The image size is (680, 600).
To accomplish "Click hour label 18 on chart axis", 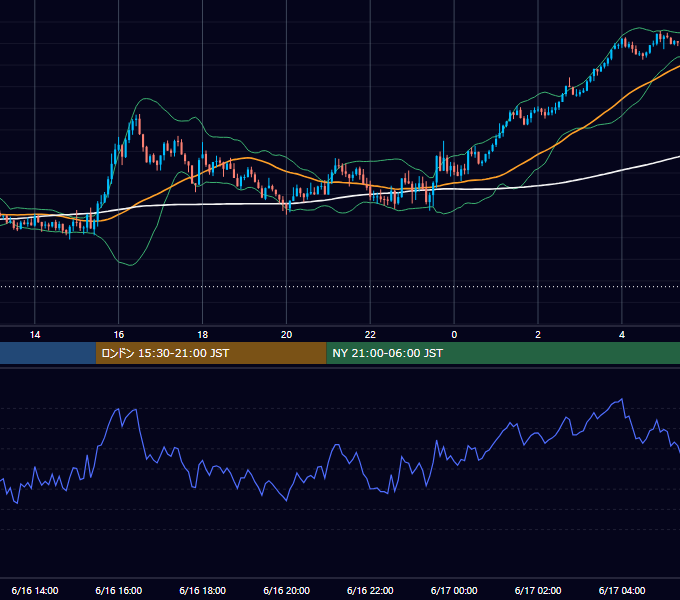I will (203, 335).
